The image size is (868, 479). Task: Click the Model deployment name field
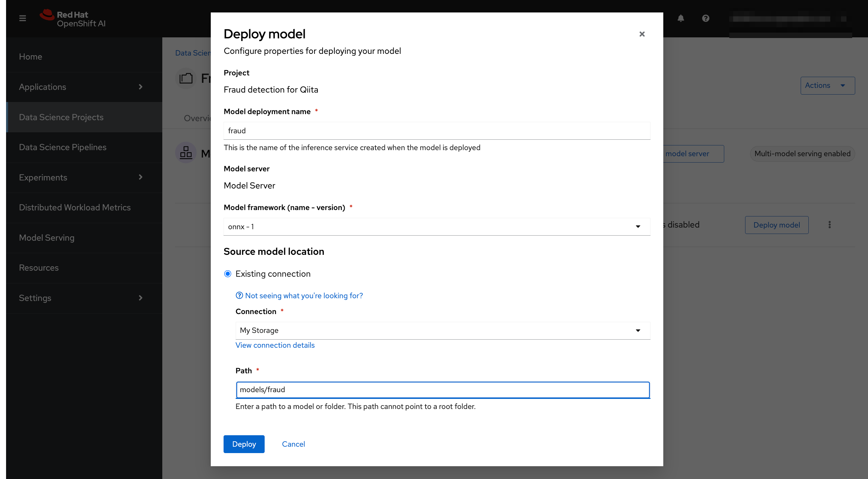tap(437, 131)
